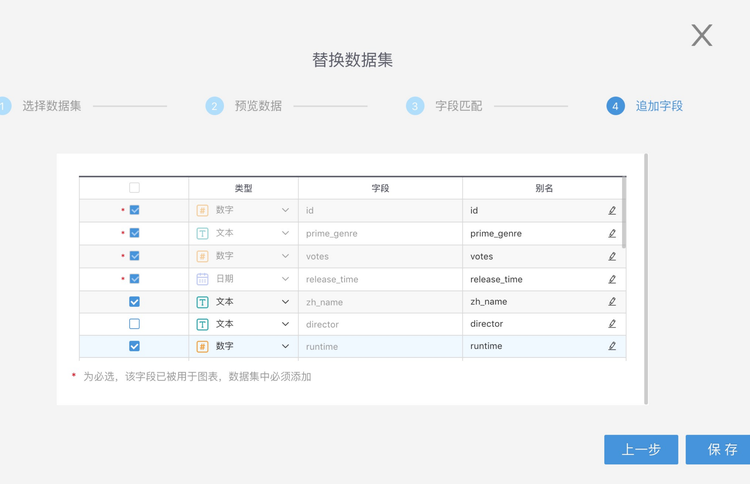Click the prime_genre field name cell
This screenshot has height=484, width=750.
[380, 233]
